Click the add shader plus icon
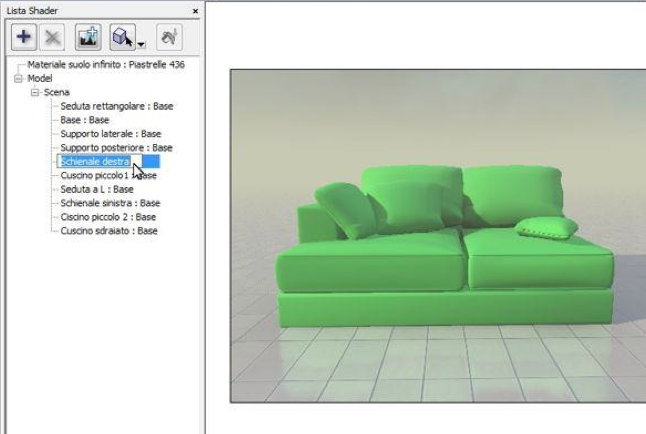Viewport: 646px width, 434px height. tap(24, 37)
